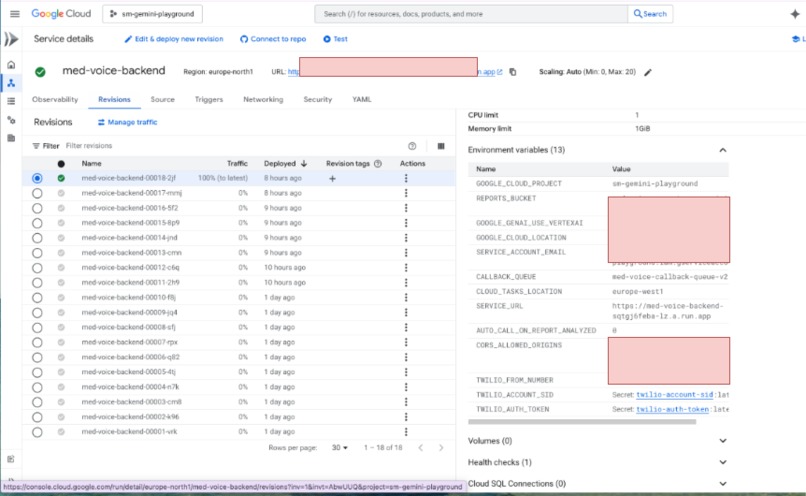Sort by Deployed column arrow
The height and width of the screenshot is (496, 806).
click(x=304, y=163)
